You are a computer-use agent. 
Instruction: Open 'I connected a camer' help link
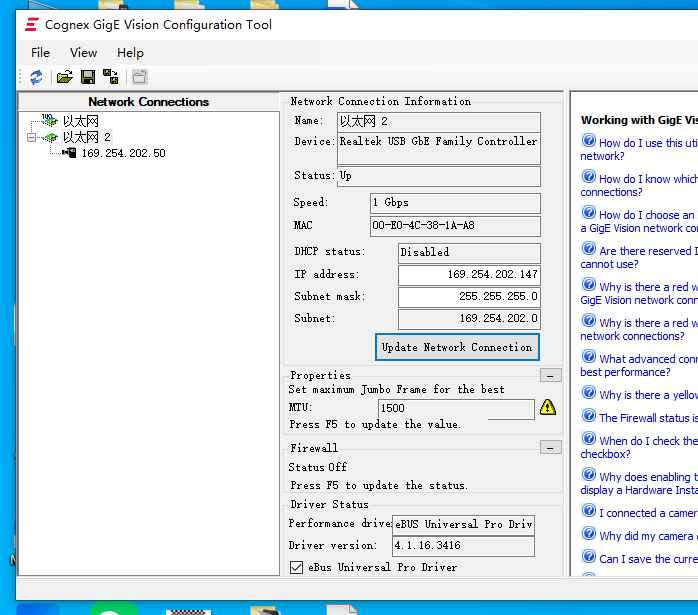pos(649,513)
